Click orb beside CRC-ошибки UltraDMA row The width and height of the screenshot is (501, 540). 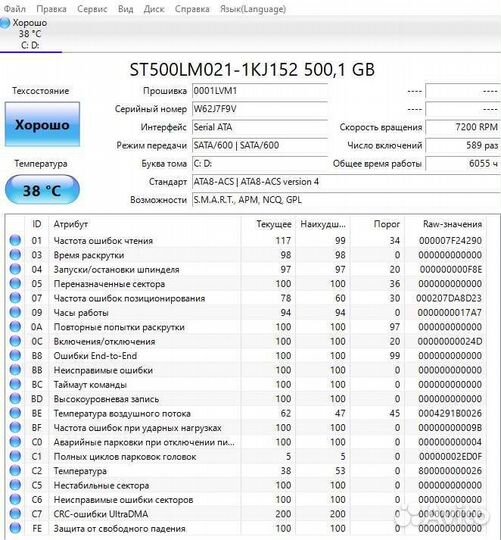(15, 513)
